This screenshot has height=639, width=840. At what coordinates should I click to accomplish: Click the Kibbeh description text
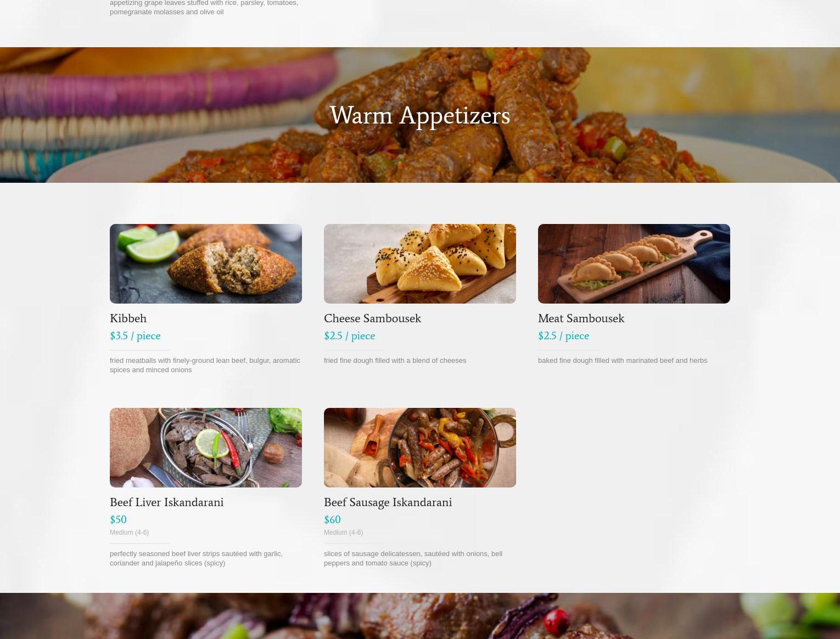coord(205,365)
